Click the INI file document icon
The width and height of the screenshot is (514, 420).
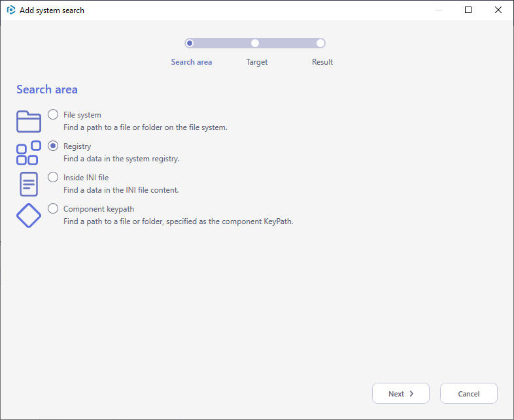(29, 184)
